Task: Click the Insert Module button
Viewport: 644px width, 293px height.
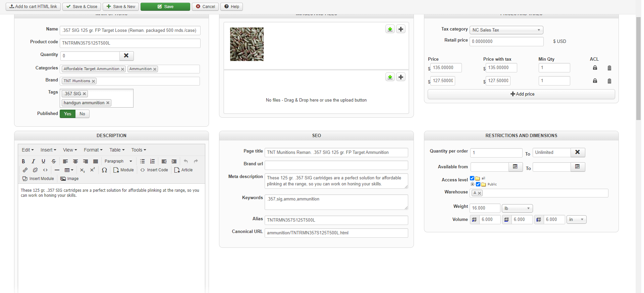Action: pyautogui.click(x=38, y=179)
